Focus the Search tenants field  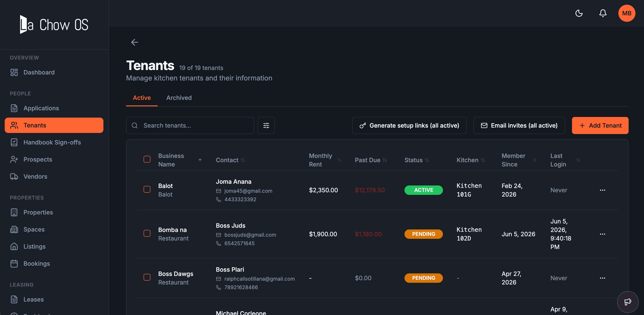pyautogui.click(x=190, y=125)
